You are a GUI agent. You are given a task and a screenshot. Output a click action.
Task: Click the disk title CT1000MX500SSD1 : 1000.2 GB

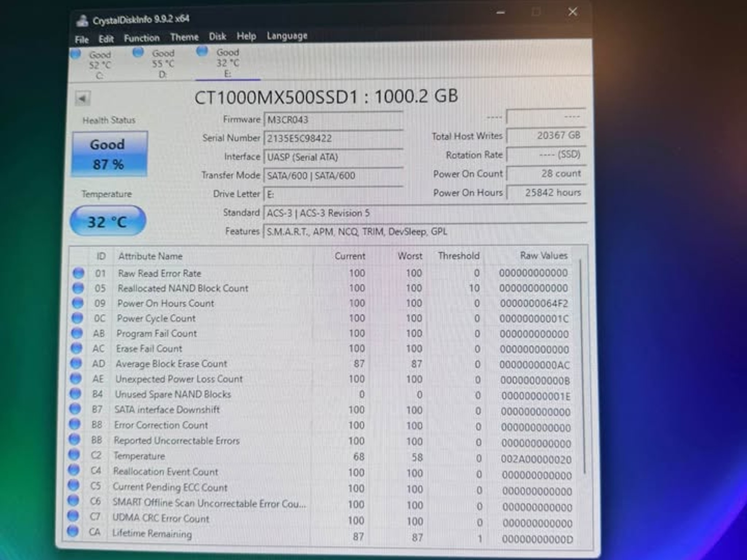point(326,97)
